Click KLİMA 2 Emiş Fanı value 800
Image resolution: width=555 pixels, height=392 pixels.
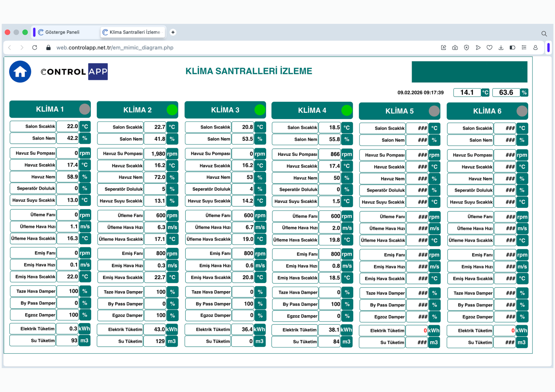[155, 253]
